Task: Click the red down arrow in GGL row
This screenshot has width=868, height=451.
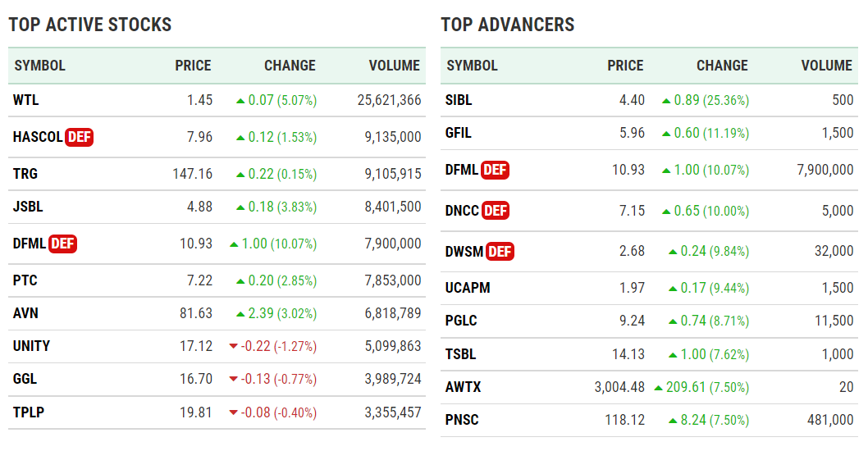Action: [233, 380]
